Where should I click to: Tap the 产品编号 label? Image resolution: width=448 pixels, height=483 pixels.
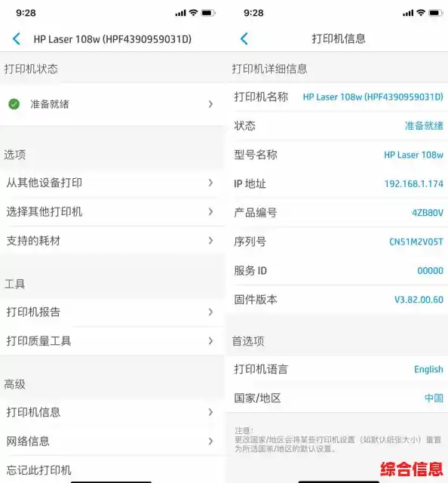[255, 213]
